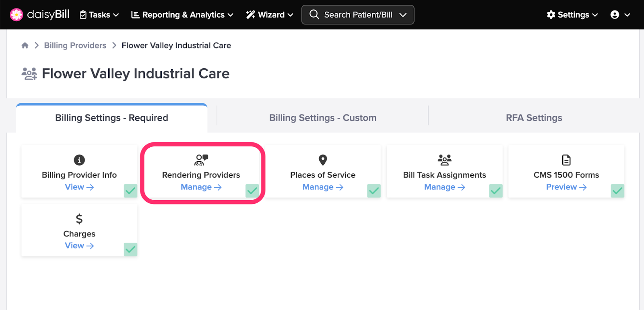644x310 pixels.
Task: Click green checkmark on Places of Service
Action: coord(374,191)
